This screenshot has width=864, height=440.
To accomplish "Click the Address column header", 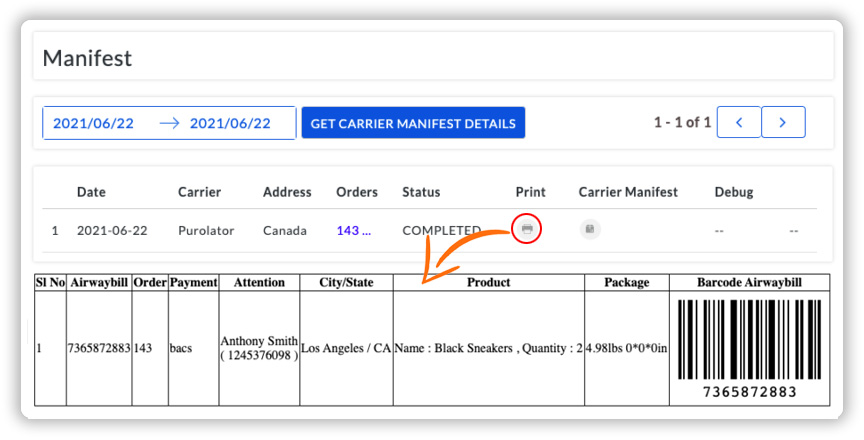I will tap(287, 192).
